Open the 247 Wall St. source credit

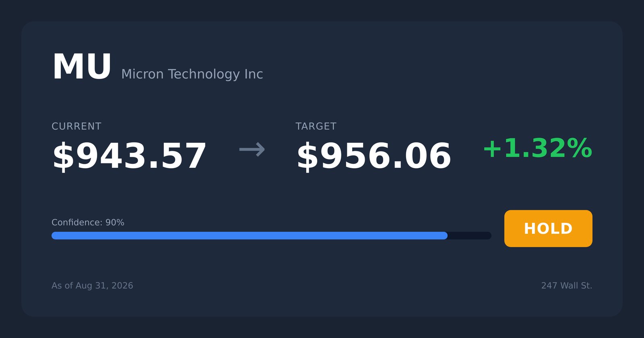click(x=567, y=286)
